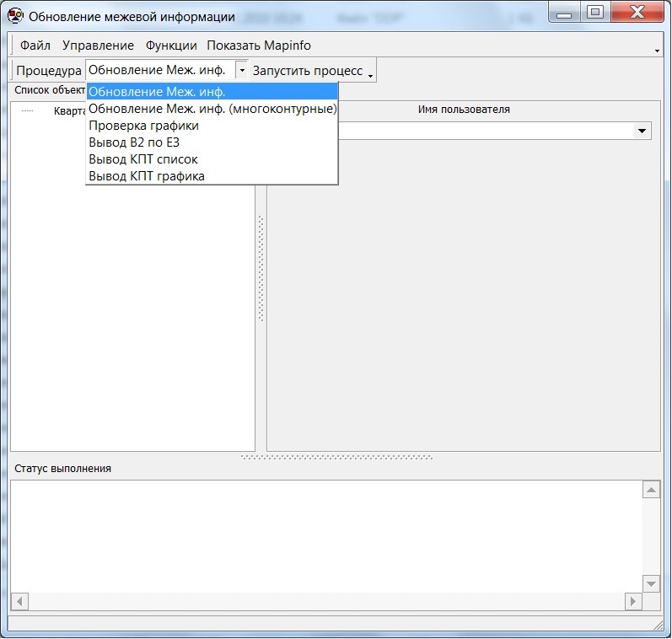This screenshot has width=672, height=639.
Task: Open the Файл menu
Action: [35, 46]
